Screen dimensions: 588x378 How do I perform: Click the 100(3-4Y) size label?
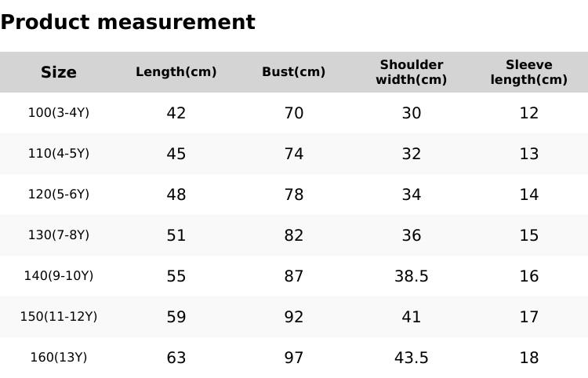[59, 113]
